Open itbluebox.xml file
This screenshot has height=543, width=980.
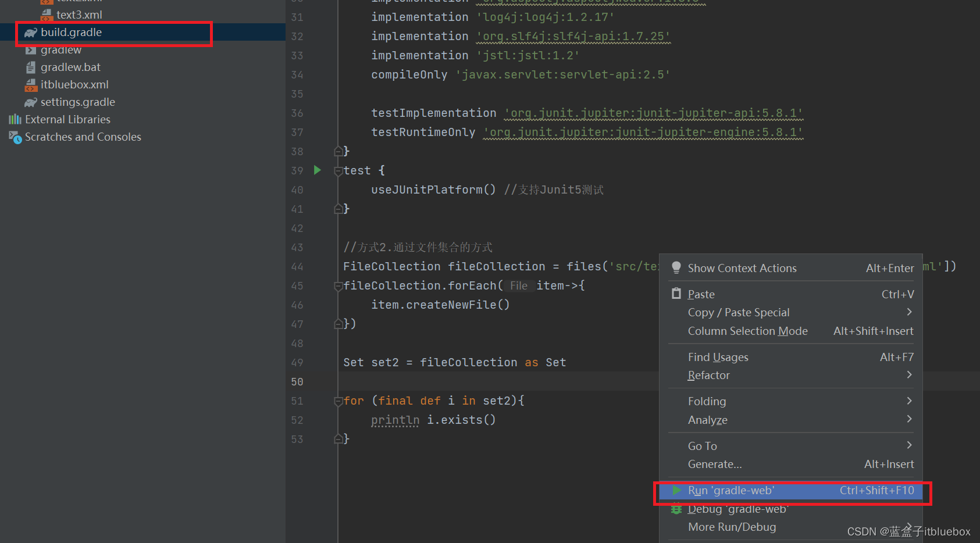coord(74,84)
